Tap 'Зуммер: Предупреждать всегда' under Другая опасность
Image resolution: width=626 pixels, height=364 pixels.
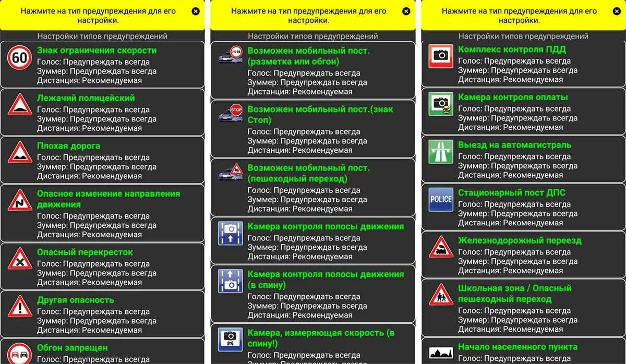coord(97,321)
